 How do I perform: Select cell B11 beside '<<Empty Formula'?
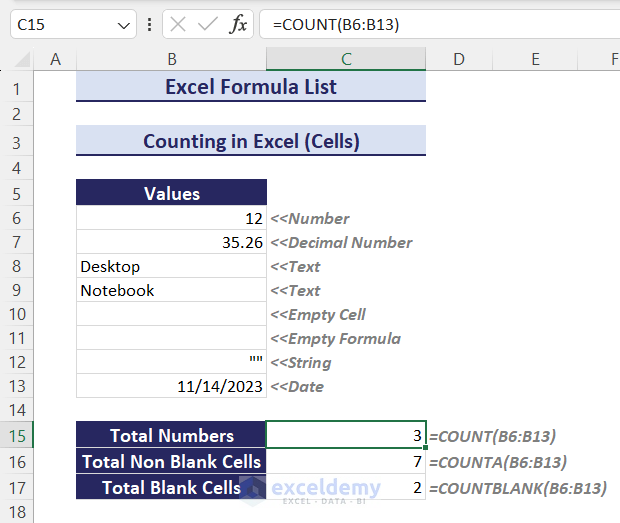pyautogui.click(x=171, y=338)
